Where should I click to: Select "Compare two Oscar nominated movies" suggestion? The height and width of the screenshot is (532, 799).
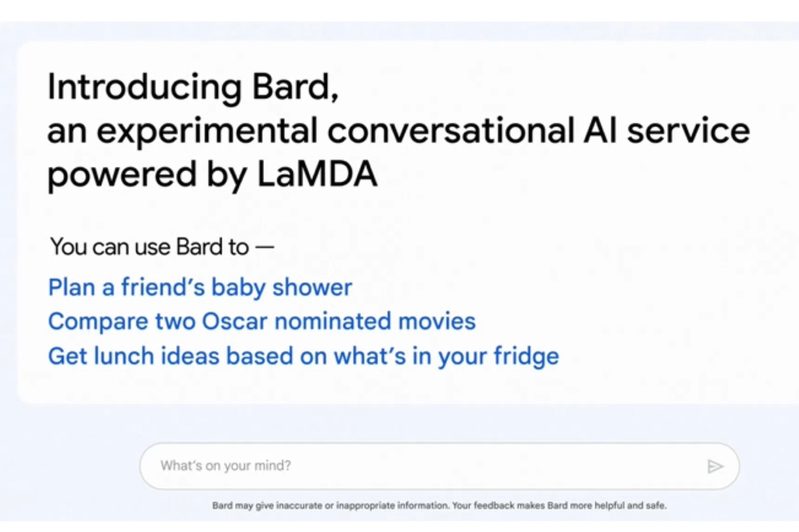coord(262,321)
